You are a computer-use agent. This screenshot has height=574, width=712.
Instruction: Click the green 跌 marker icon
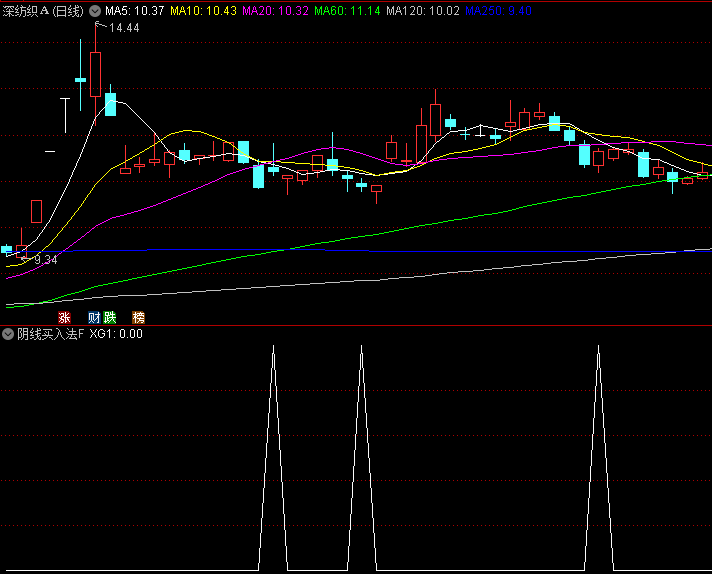tap(109, 317)
